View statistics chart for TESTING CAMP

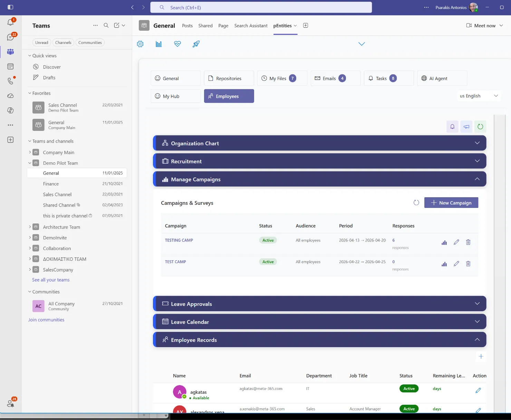click(x=444, y=242)
